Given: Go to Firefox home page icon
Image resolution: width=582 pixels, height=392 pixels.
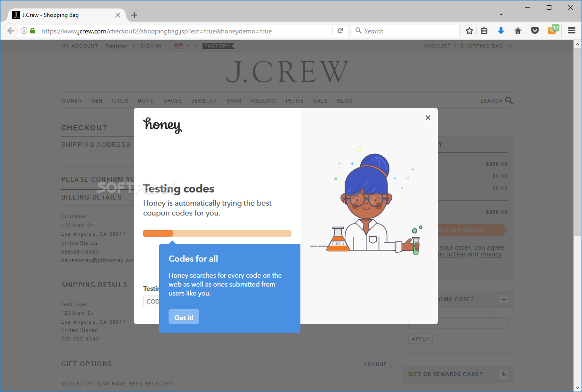Looking at the screenshot, I should [x=518, y=31].
